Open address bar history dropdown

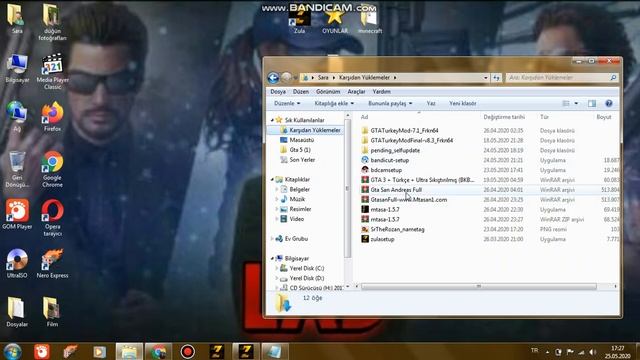click(x=485, y=78)
